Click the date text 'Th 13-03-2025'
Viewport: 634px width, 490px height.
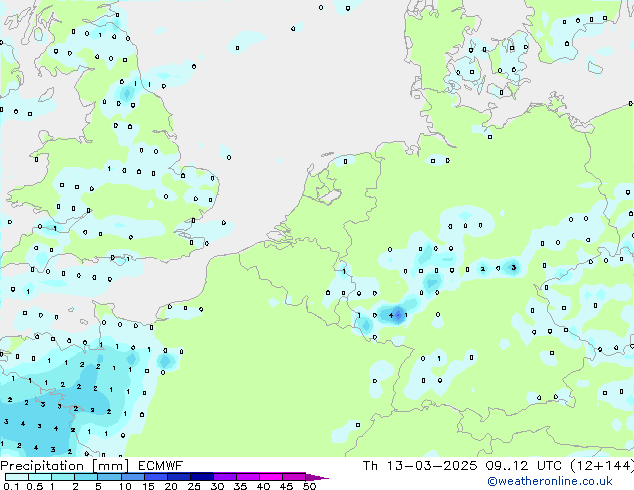(x=420, y=466)
